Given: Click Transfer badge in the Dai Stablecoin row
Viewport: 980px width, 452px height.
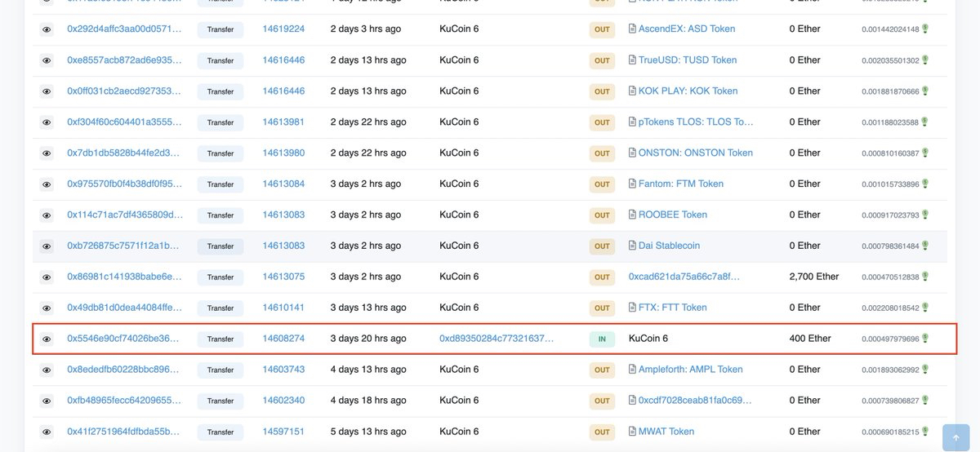Looking at the screenshot, I should pos(220,246).
